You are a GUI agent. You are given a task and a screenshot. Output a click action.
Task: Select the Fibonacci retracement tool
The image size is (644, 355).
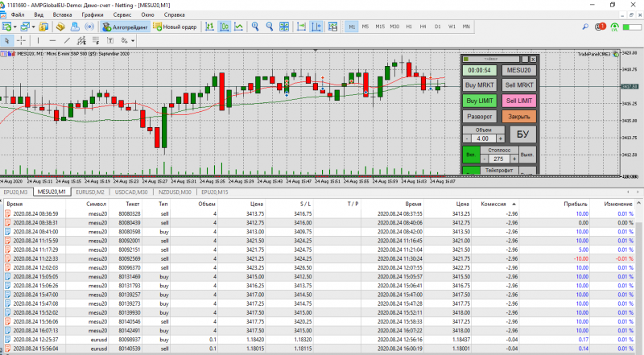point(96,41)
